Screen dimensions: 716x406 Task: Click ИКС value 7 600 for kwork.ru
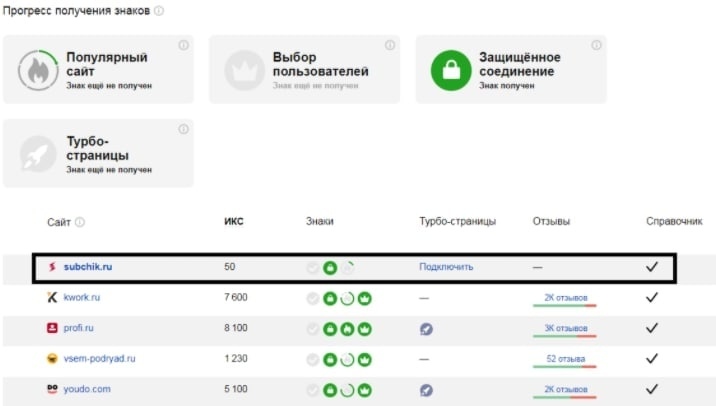[236, 297]
